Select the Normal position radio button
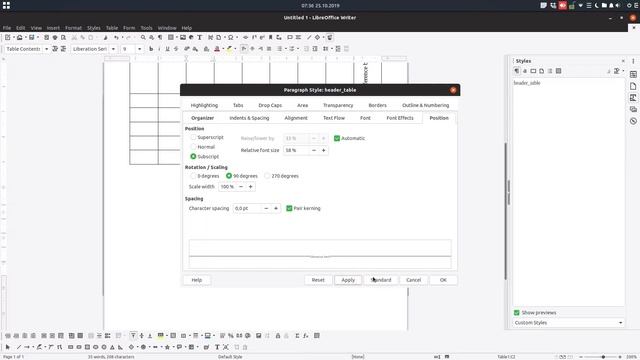 pyautogui.click(x=193, y=147)
